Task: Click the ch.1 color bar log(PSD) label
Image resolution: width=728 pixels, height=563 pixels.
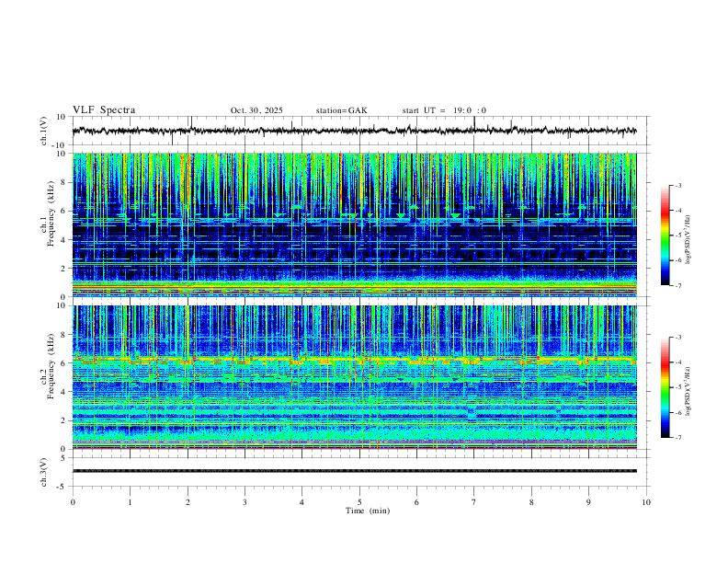Action: pyautogui.click(x=688, y=239)
